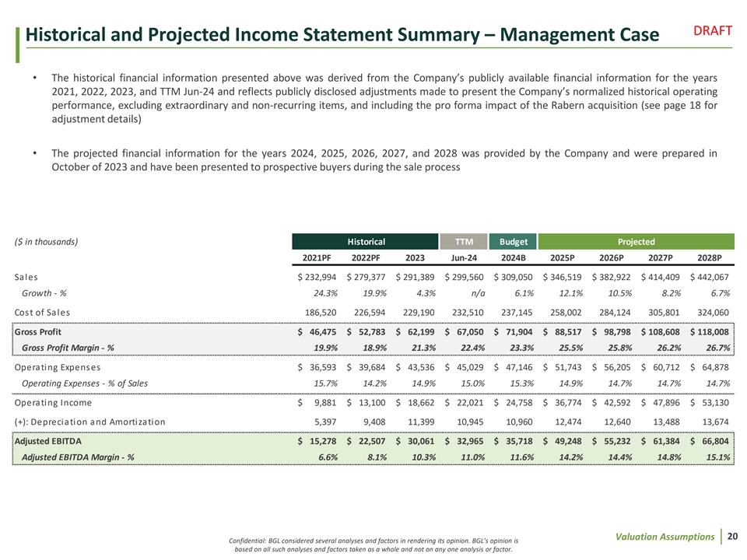747x560 pixels.
Task: Click the 2022PF column heading
Action: (366, 257)
